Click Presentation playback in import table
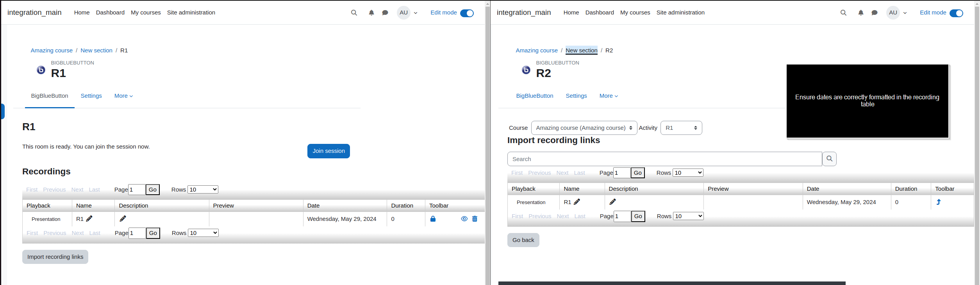Screen dimensions: 980x285 pyautogui.click(x=531, y=202)
